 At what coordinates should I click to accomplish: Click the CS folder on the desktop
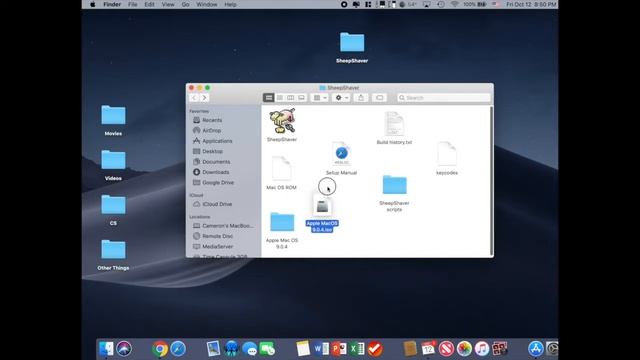tap(113, 205)
